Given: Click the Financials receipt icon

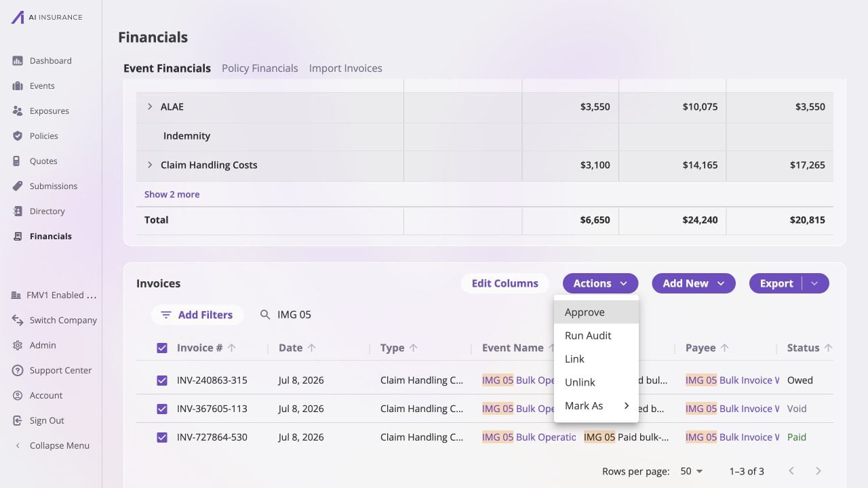Looking at the screenshot, I should (18, 237).
